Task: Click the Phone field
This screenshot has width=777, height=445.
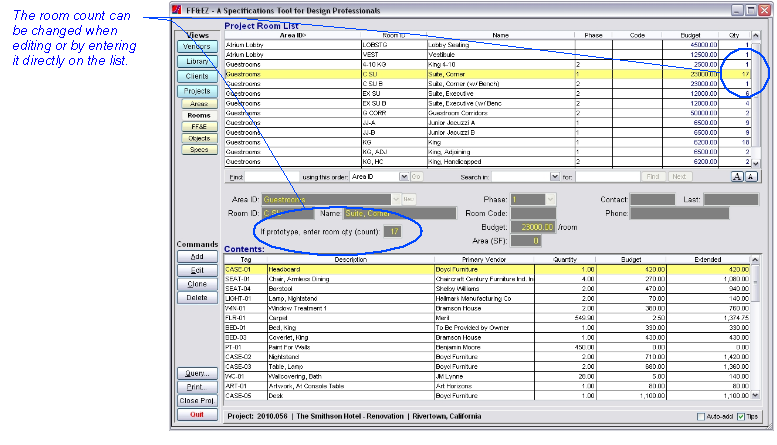Action: pos(679,214)
